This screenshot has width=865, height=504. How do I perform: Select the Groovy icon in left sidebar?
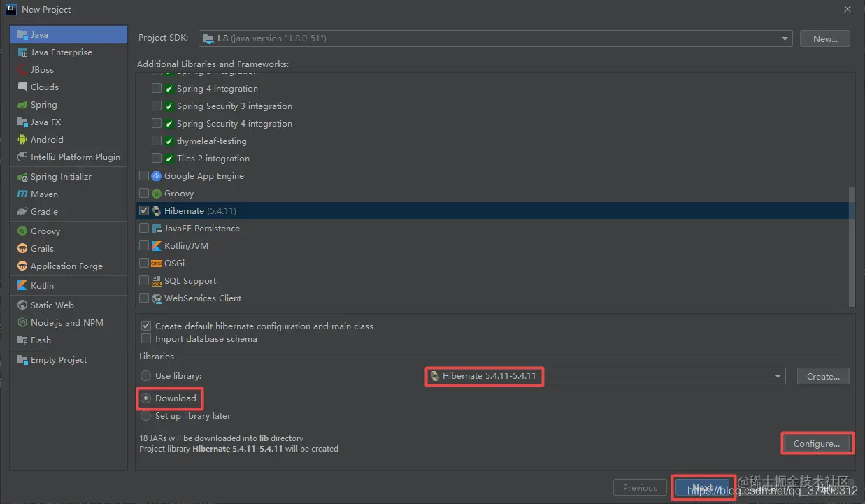point(22,231)
